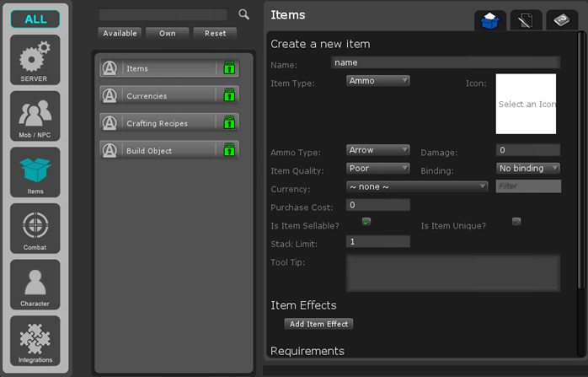
Task: Click green lock on Crafting Recipes
Action: 228,123
